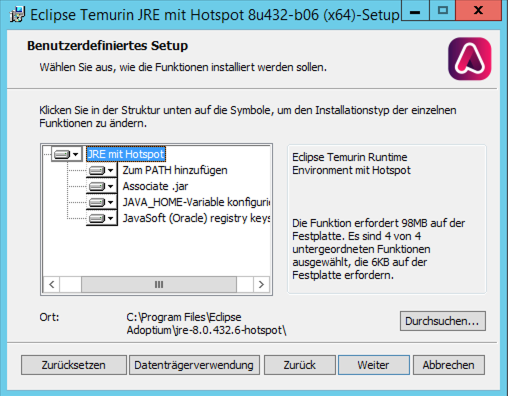Close the setup window

(x=478, y=11)
